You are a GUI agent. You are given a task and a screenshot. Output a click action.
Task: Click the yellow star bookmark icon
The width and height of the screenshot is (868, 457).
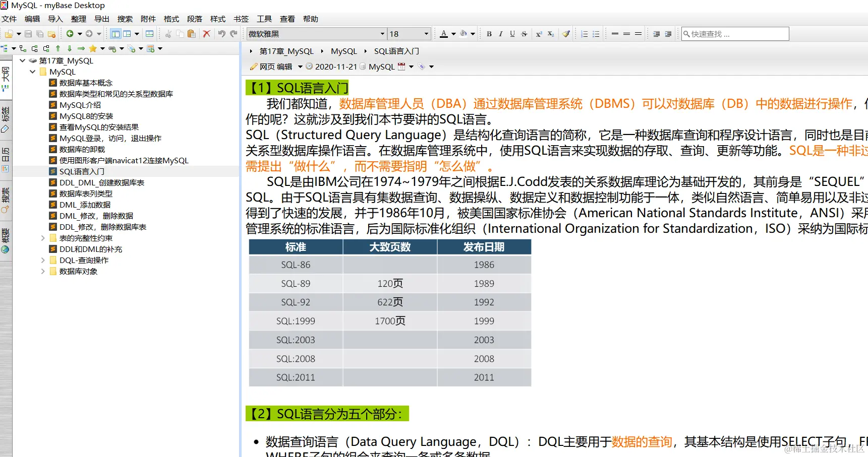[93, 48]
